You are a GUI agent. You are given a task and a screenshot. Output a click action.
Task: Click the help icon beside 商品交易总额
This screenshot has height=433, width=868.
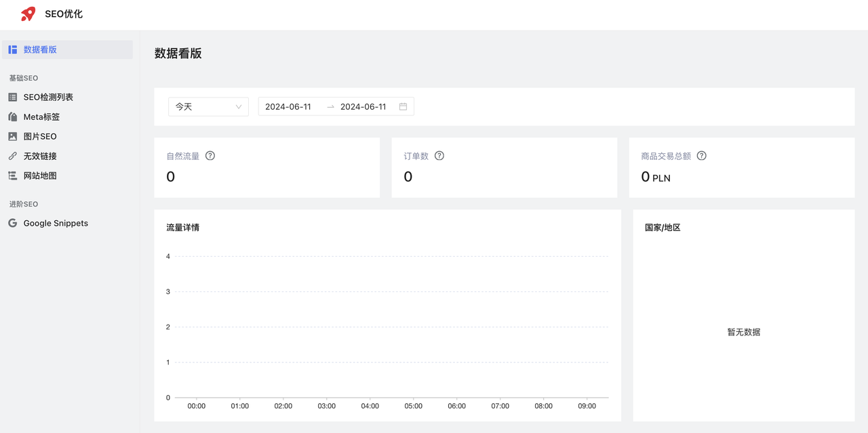[x=702, y=156]
